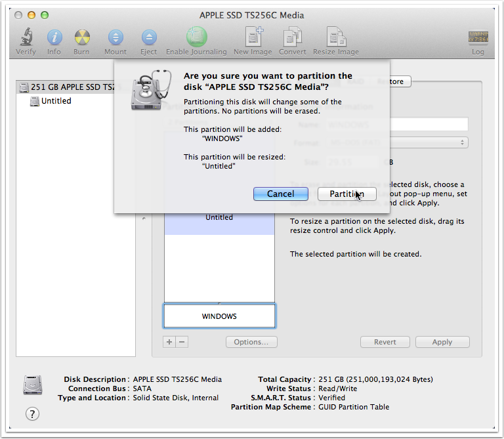Click the New Image icon

coord(253,37)
